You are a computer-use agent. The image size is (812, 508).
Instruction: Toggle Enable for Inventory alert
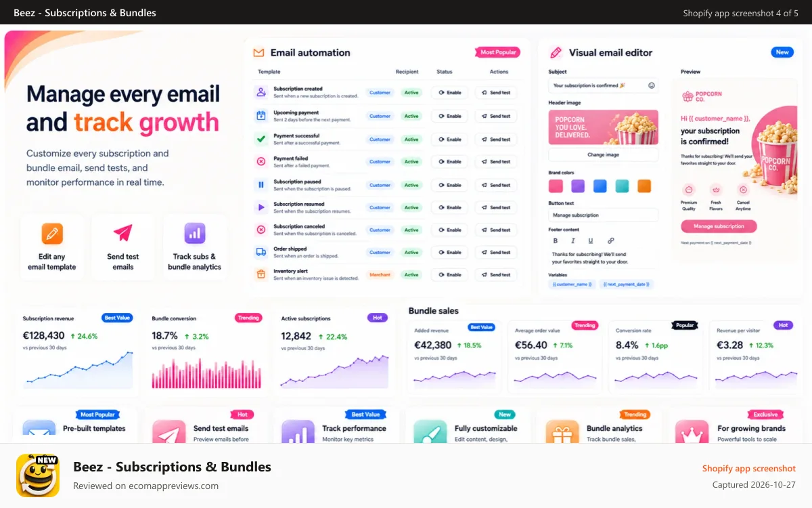(x=450, y=274)
